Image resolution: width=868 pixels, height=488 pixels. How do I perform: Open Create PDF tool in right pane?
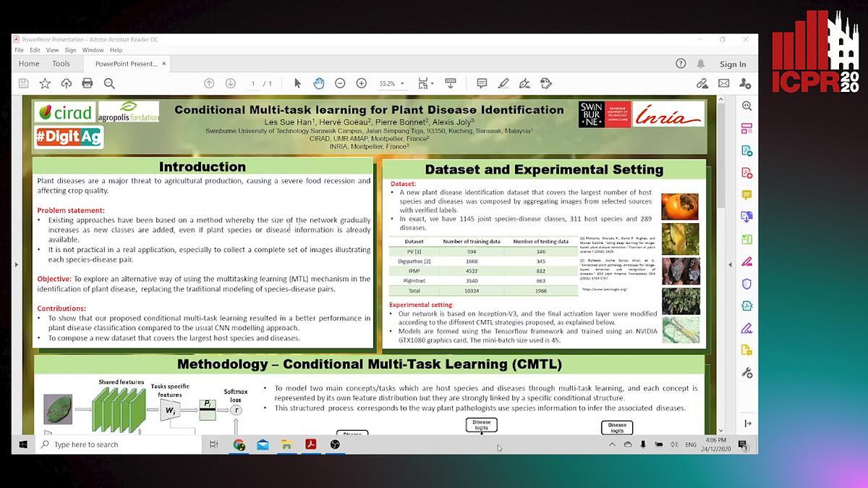(x=746, y=173)
